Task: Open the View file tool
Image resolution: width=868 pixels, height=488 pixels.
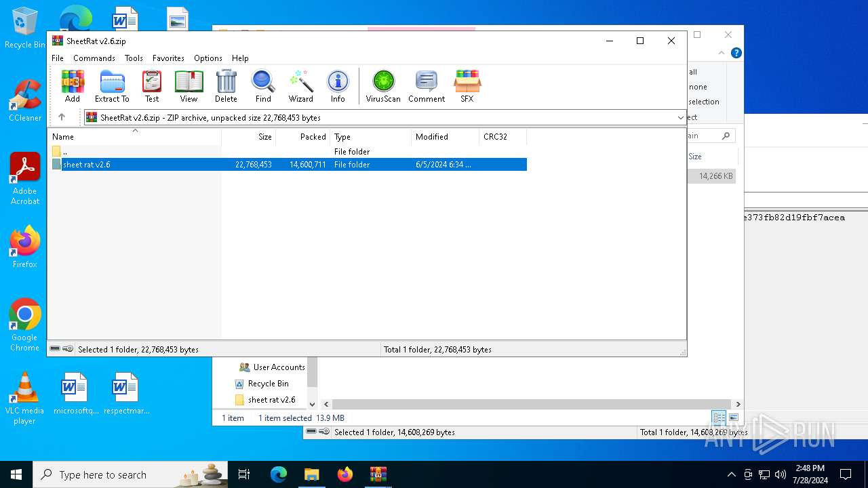Action: 189,86
